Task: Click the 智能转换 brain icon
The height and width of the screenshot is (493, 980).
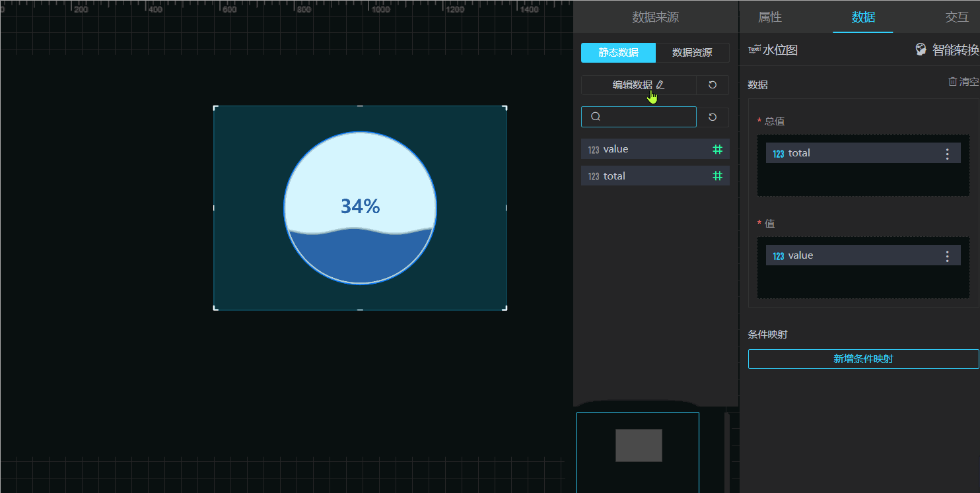Action: [x=921, y=49]
